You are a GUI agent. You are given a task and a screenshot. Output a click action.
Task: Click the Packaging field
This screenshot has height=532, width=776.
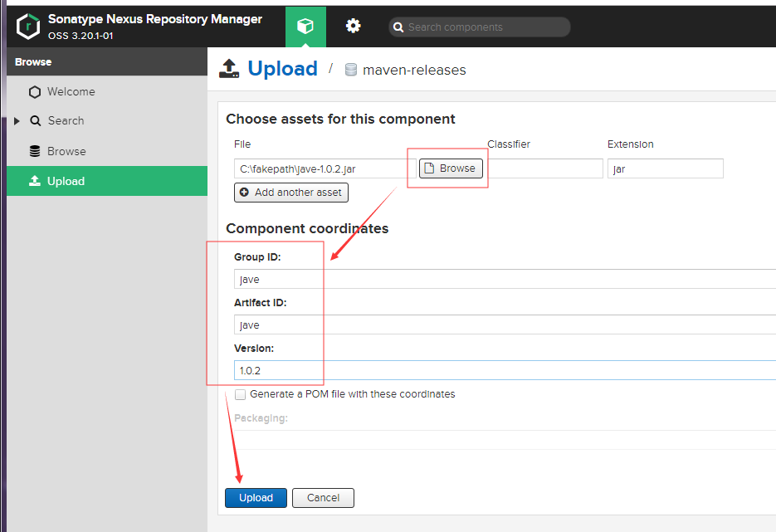(x=505, y=440)
